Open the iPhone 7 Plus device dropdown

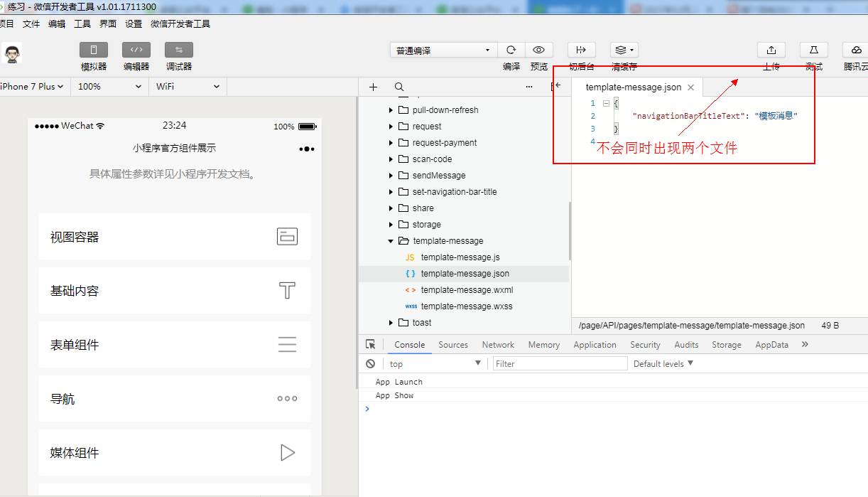(33, 86)
